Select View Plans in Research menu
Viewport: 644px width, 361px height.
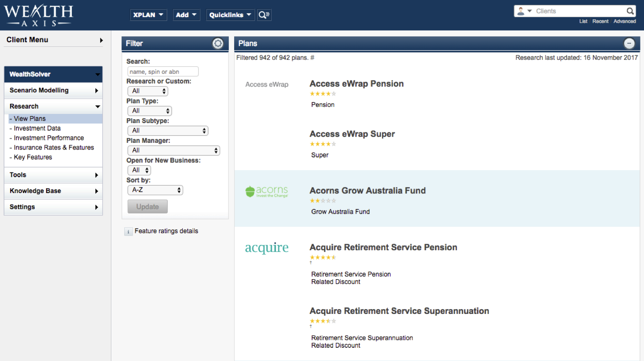pos(55,119)
